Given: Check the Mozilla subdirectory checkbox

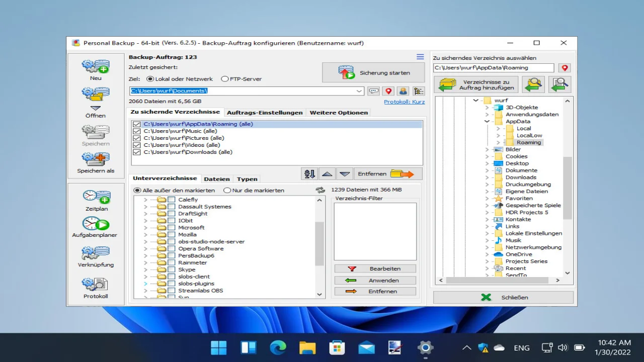Looking at the screenshot, I should [172, 235].
